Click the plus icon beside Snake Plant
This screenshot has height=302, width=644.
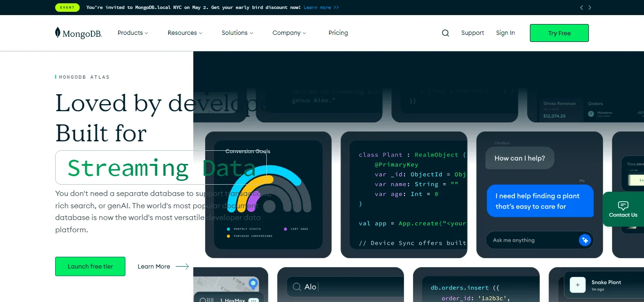coord(578,285)
